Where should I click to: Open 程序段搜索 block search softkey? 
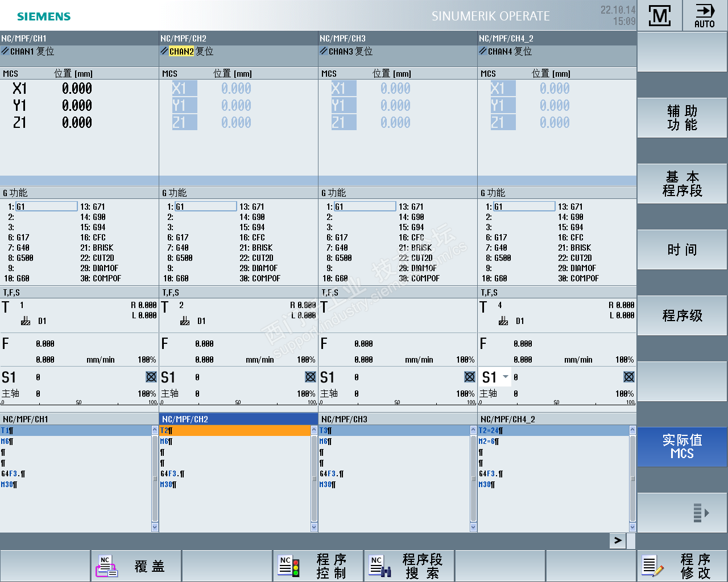(409, 566)
